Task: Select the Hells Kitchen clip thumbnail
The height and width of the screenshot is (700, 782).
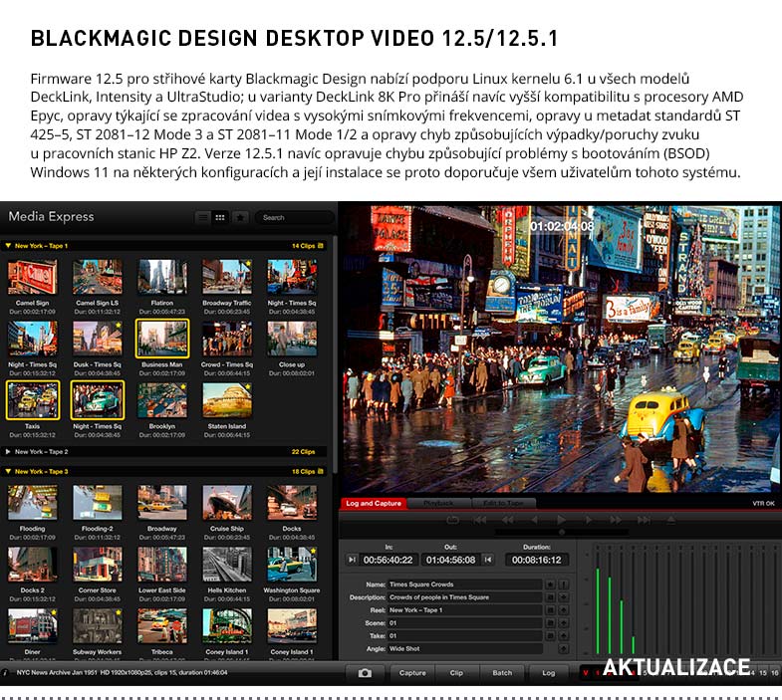Action: [x=227, y=565]
